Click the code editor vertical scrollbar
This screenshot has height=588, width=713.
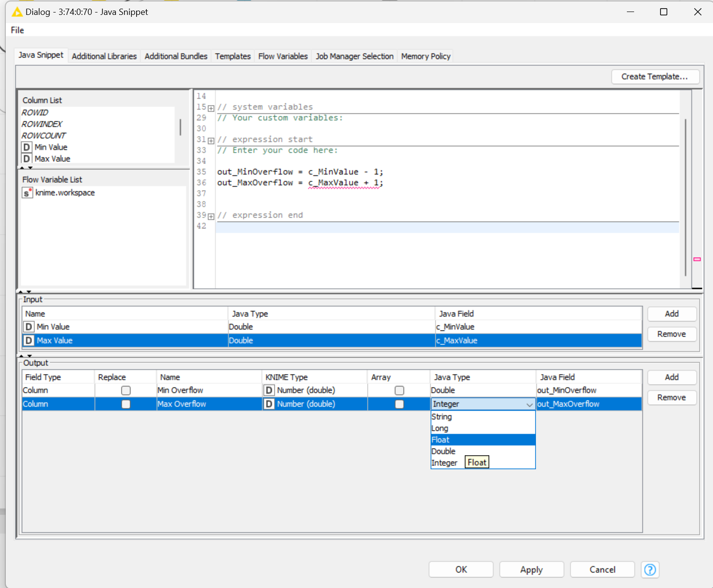685,197
